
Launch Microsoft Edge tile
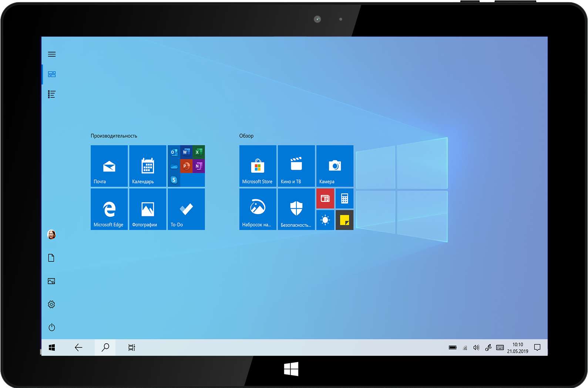(109, 209)
